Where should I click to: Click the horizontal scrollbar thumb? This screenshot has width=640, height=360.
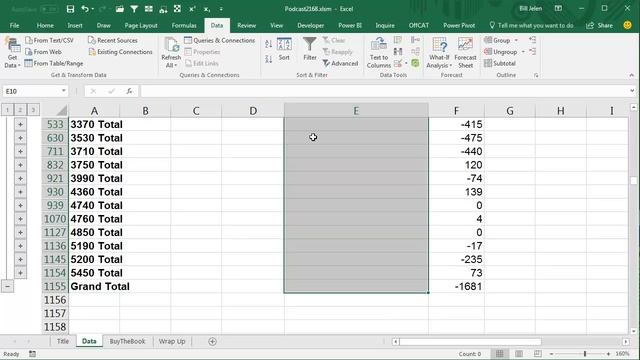(471, 341)
